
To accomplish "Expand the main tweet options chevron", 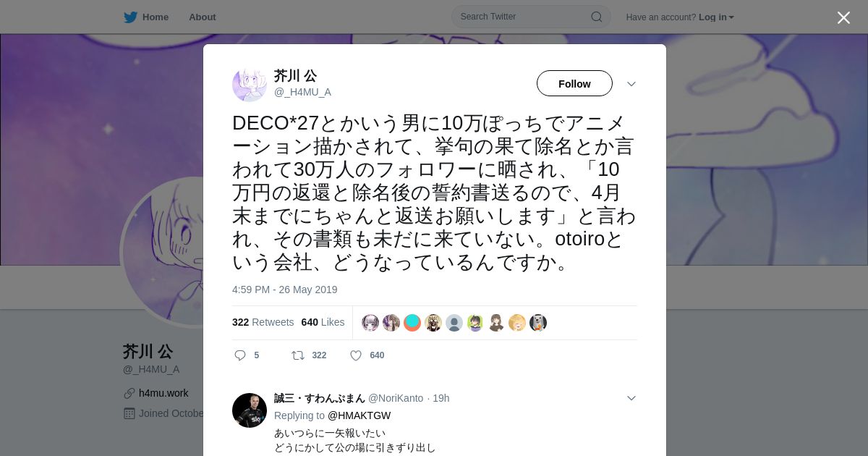I will point(631,84).
